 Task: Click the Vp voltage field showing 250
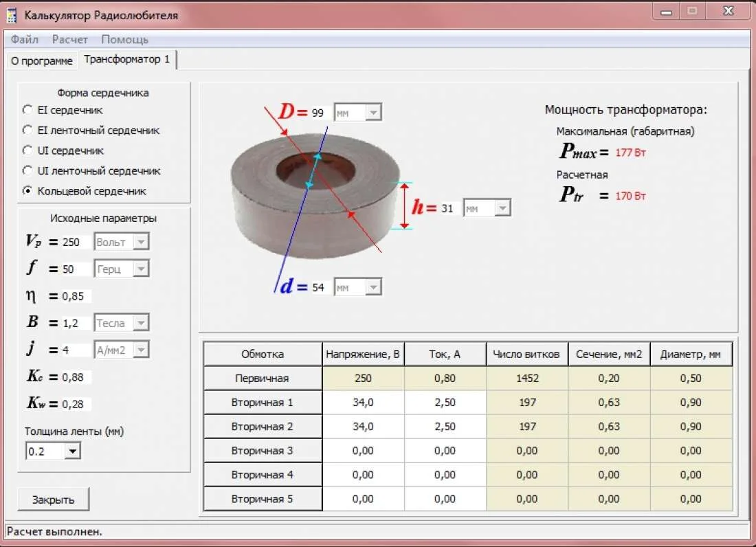(x=76, y=242)
